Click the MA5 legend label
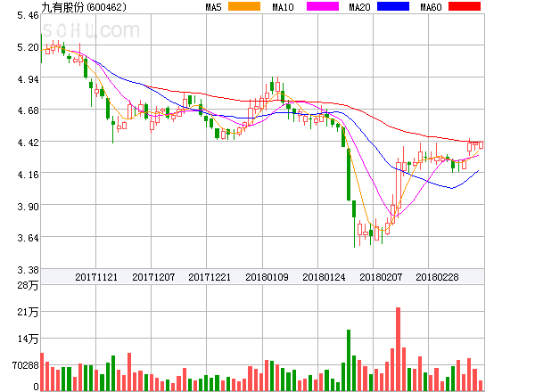Viewport: 535px width, 392px height. (x=213, y=7)
